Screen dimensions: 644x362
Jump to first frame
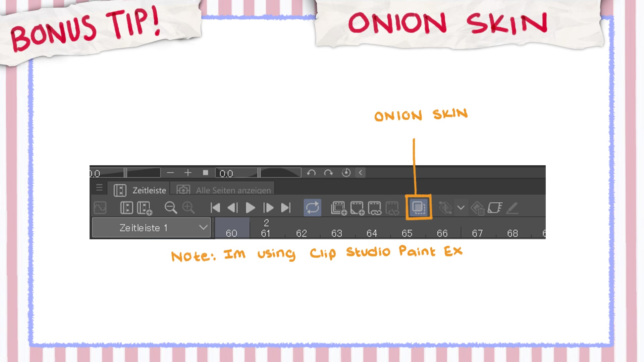point(215,208)
